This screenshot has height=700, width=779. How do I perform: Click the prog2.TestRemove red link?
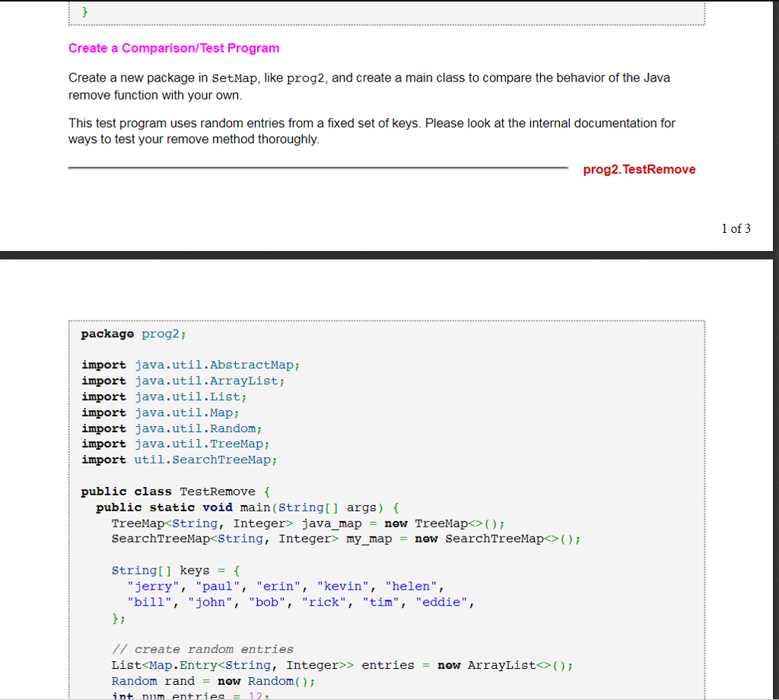coord(639,169)
